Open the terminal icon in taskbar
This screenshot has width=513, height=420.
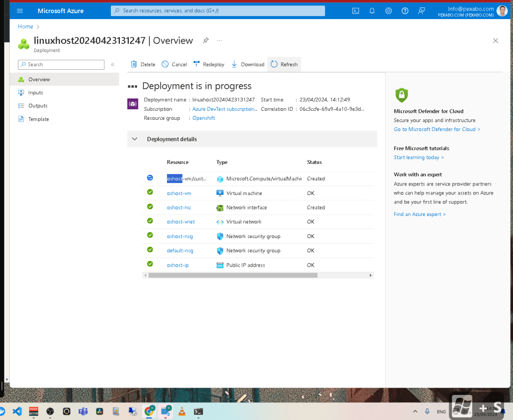(x=198, y=411)
